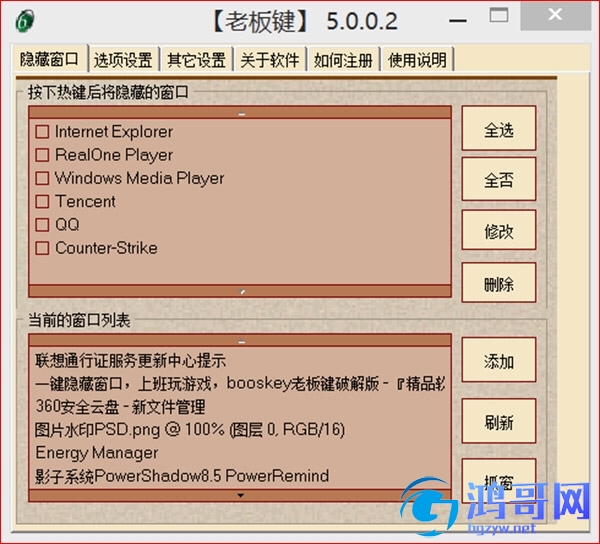Screen dimensions: 600x544
Task: Check the Counter-Strike checkbox
Action: [x=42, y=248]
